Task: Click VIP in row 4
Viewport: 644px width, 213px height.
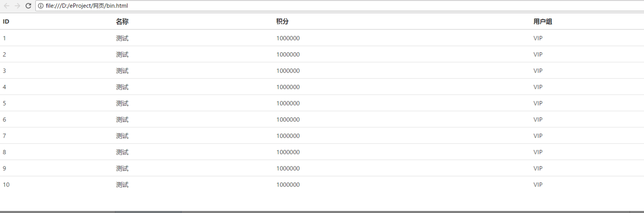Action: tap(538, 87)
